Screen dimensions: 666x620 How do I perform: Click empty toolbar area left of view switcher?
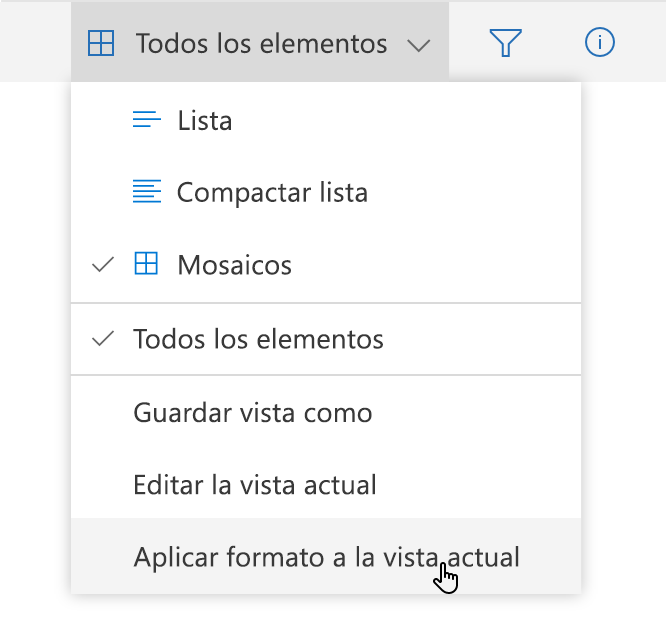pos(35,42)
